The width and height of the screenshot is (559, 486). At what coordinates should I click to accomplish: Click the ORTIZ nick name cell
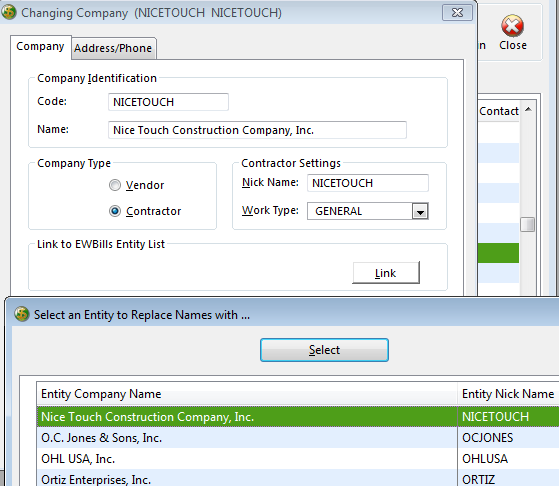click(x=508, y=479)
